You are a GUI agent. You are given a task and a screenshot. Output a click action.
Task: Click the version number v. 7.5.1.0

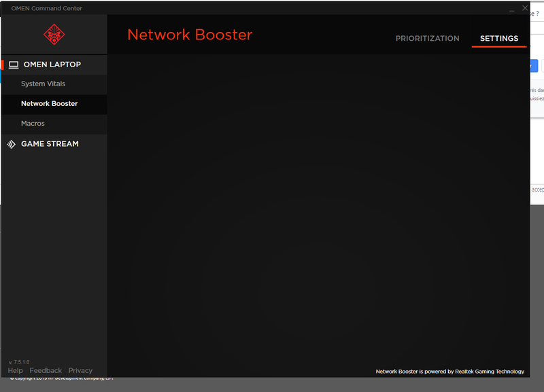pos(19,362)
